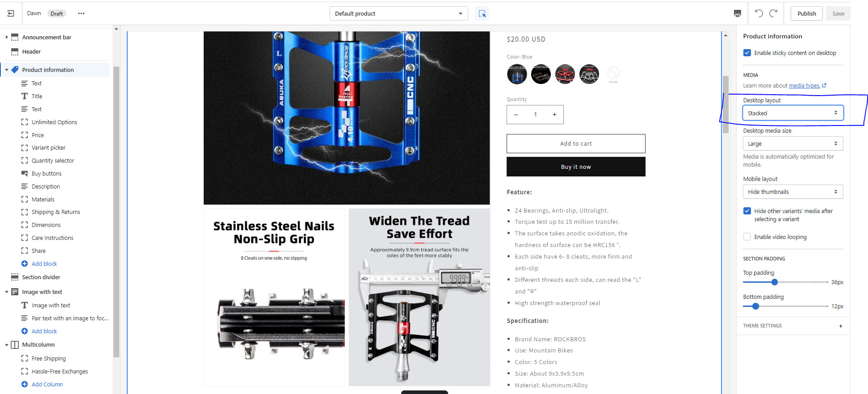Viewport: 868px width, 394px height.
Task: Click the Add block plus under Share
Action: coord(25,264)
